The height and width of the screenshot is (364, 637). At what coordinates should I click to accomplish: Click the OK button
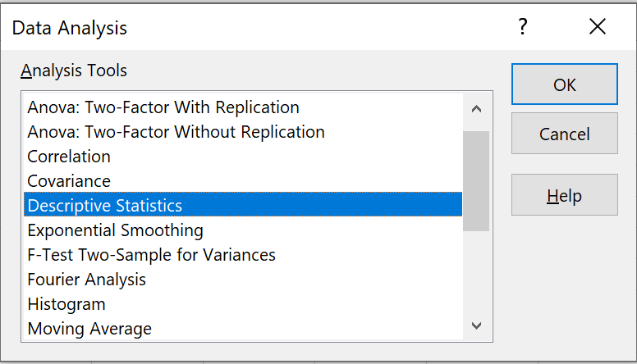pos(564,84)
